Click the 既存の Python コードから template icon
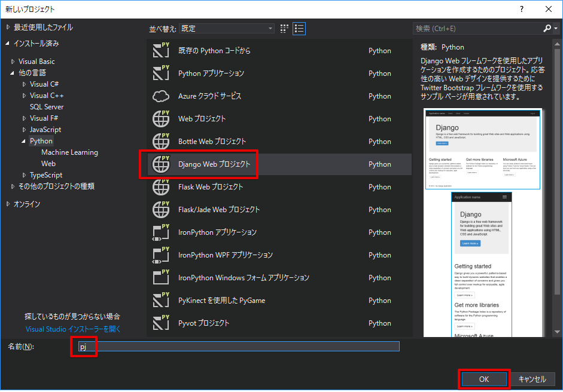 [161, 50]
